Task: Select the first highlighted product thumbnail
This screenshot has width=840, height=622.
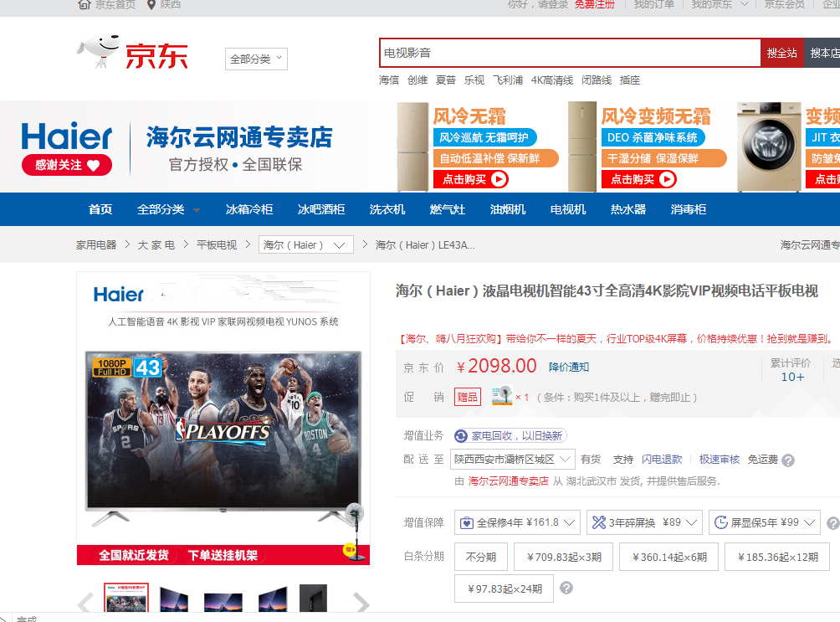Action: pyautogui.click(x=126, y=598)
